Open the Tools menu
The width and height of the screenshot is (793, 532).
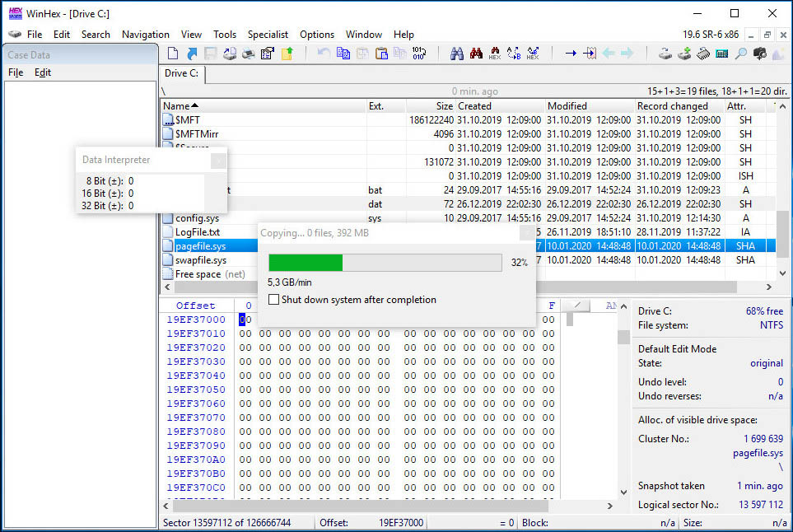(225, 35)
